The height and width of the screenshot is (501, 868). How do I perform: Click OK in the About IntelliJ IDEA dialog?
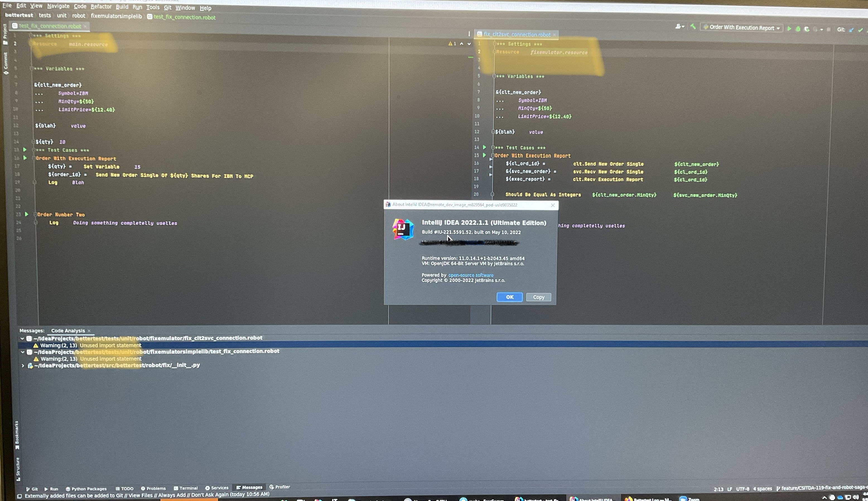[x=509, y=297]
